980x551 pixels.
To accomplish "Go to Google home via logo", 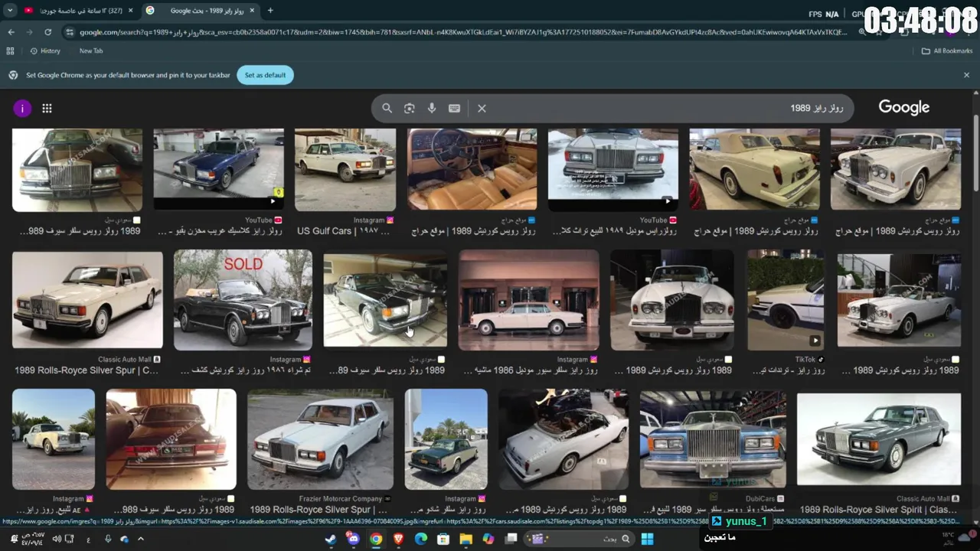I will 904,108.
